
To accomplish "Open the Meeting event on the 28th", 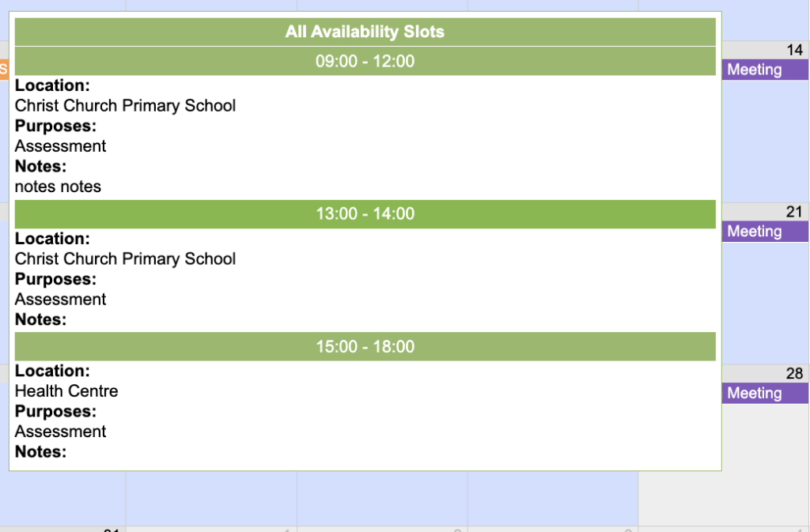I will (x=765, y=394).
